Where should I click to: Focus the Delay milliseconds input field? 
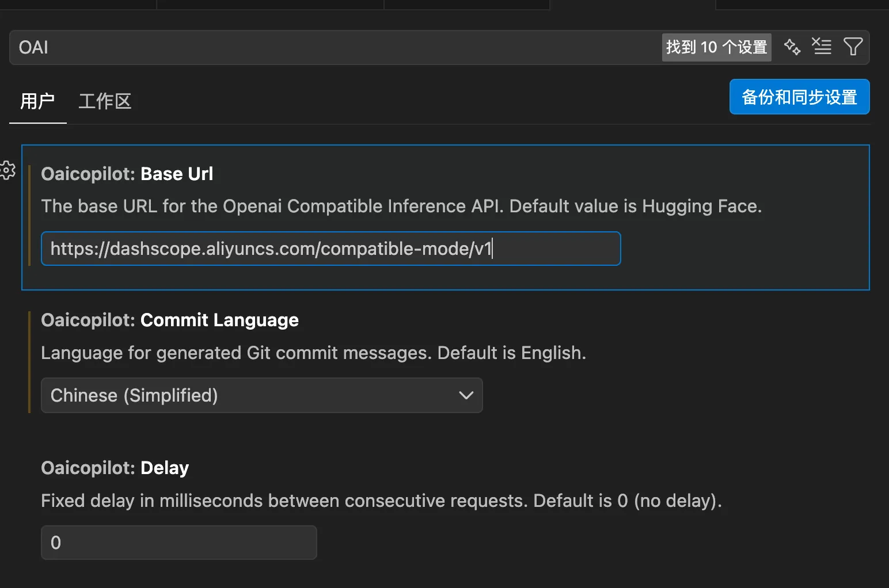point(178,543)
